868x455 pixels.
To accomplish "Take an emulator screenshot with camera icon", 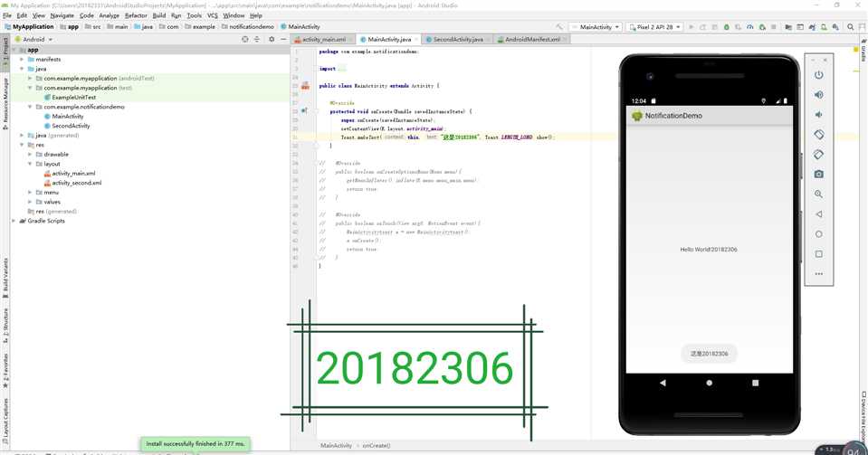I will (819, 175).
